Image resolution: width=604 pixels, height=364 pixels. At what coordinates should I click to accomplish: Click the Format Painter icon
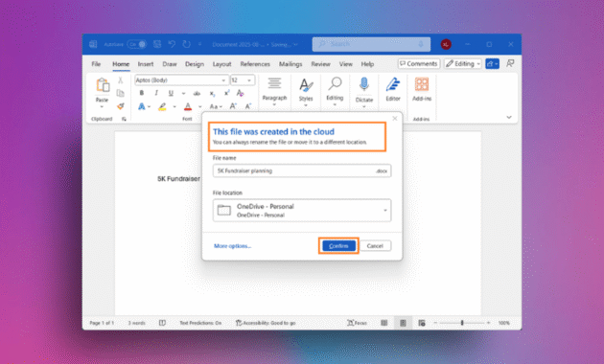coord(121,106)
